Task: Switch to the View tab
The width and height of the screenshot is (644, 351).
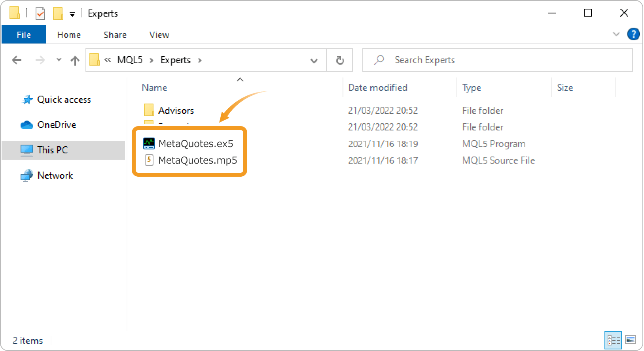Action: [159, 35]
